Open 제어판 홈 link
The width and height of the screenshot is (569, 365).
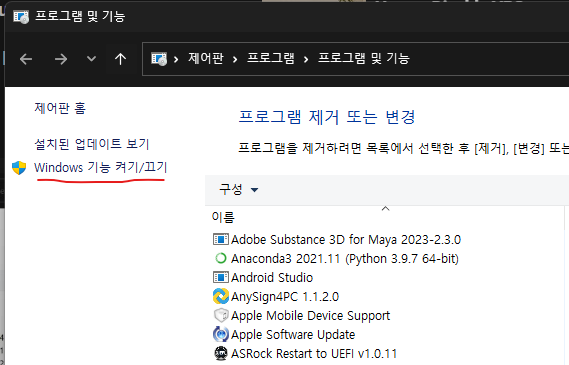60,108
